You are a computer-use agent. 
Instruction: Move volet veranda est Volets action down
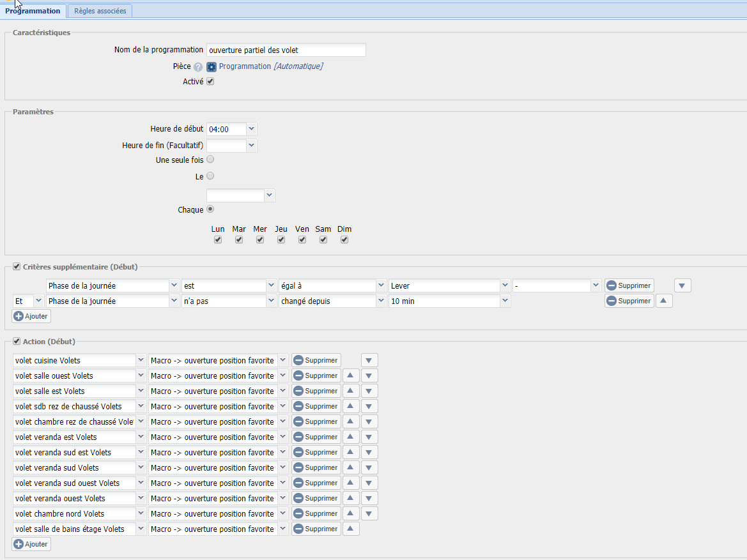(369, 437)
